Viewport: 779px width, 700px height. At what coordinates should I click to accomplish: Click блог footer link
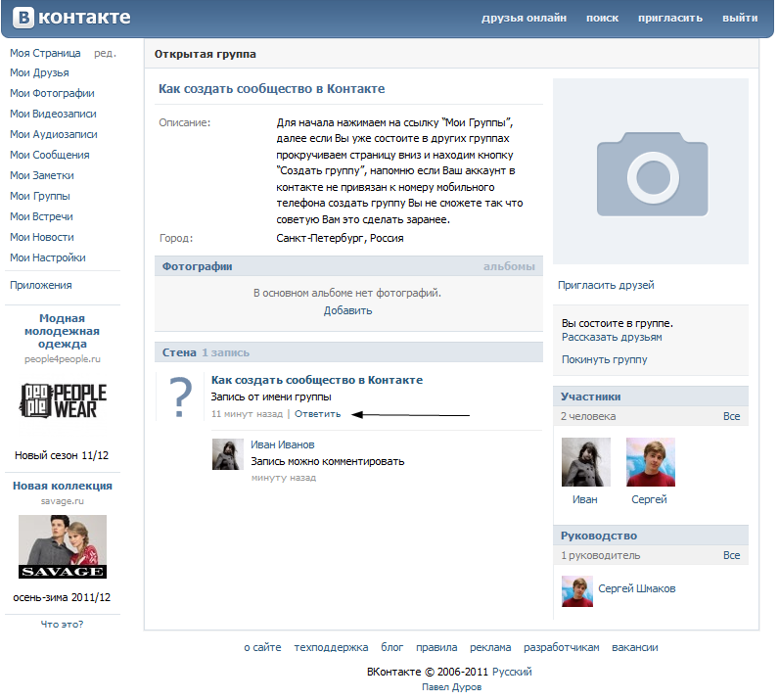tap(394, 650)
